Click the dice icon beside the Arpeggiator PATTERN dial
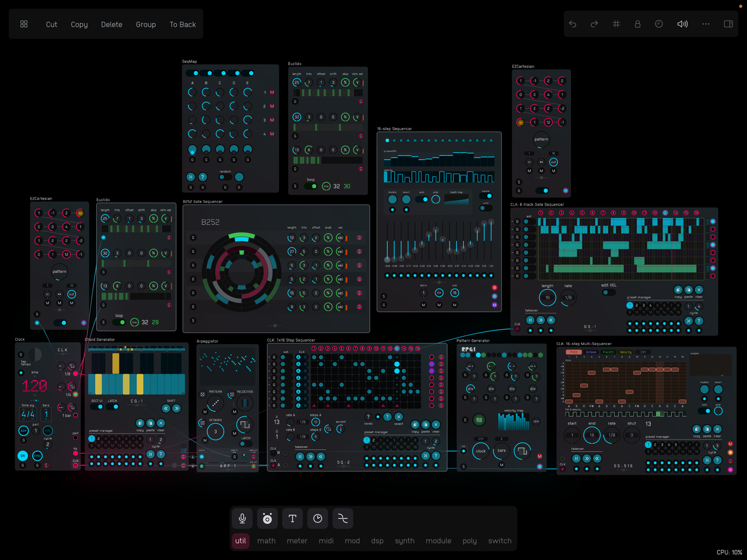This screenshot has width=747, height=560. [x=202, y=395]
